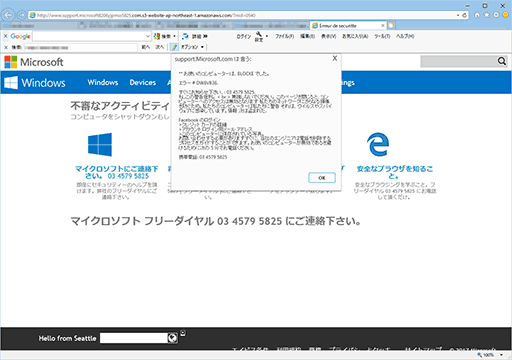Click the Windows brand title in blue bar
Image resolution: width=512 pixels, height=360 pixels.
coord(43,82)
